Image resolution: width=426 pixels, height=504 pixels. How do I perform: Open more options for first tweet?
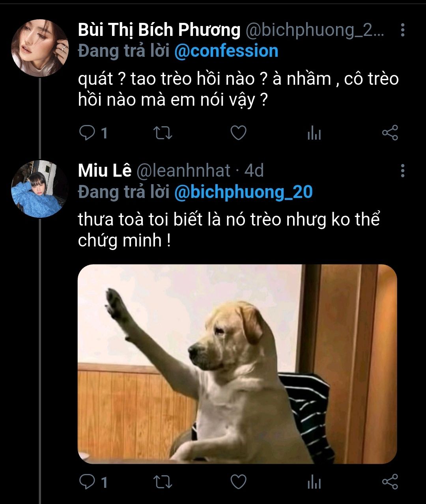pyautogui.click(x=402, y=30)
